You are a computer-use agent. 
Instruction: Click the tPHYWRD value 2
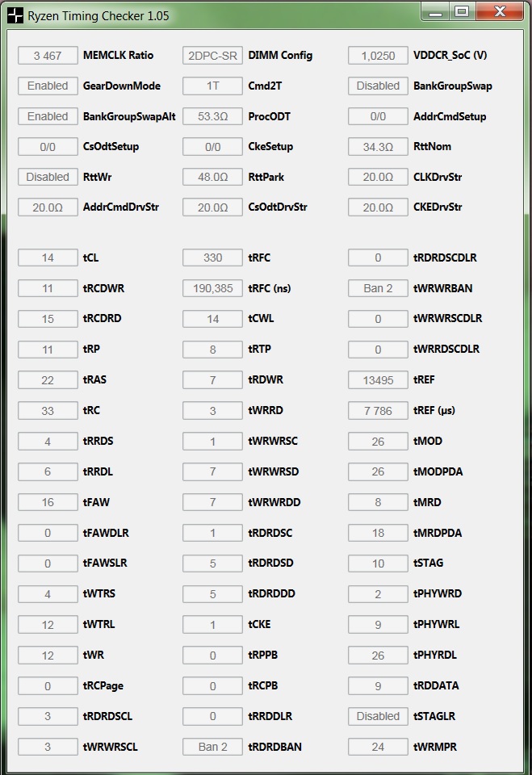[379, 595]
